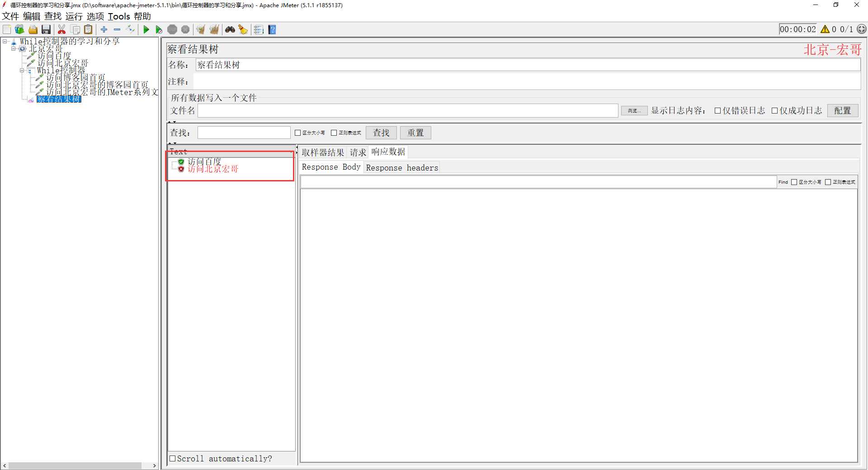Click the Copy icon in toolbar
Viewport: 868px width, 470px height.
75,30
